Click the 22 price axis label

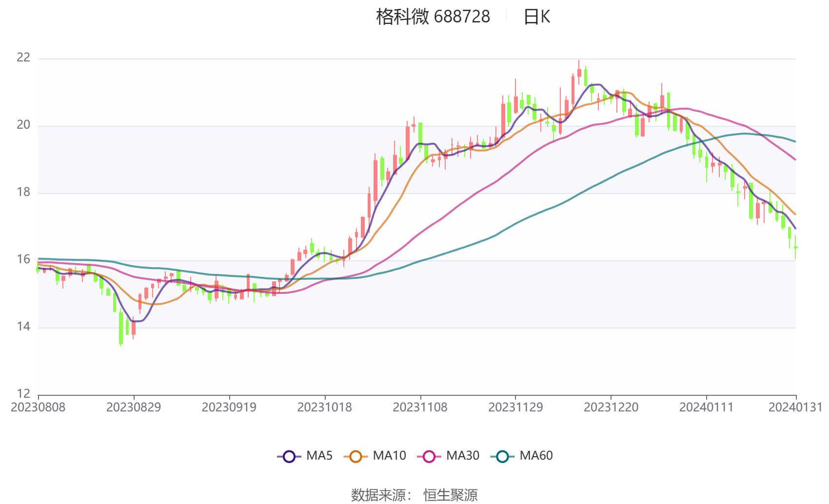[23, 58]
